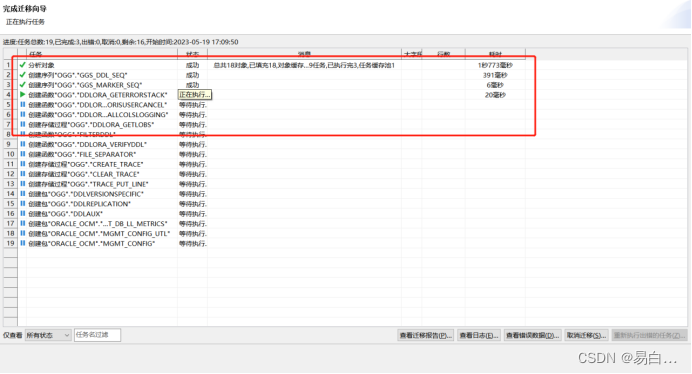Click the pause icon beside DDLVERSIONSPECIFIC
Image resolution: width=692 pixels, height=374 pixels.
(23, 193)
